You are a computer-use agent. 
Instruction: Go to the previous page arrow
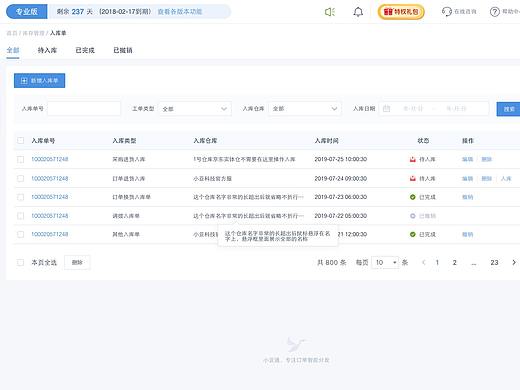pos(424,262)
